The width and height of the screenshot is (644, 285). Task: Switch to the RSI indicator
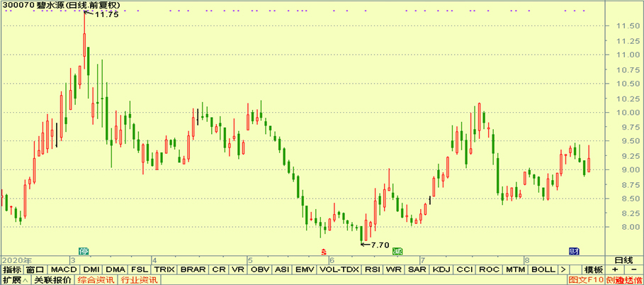pos(372,270)
